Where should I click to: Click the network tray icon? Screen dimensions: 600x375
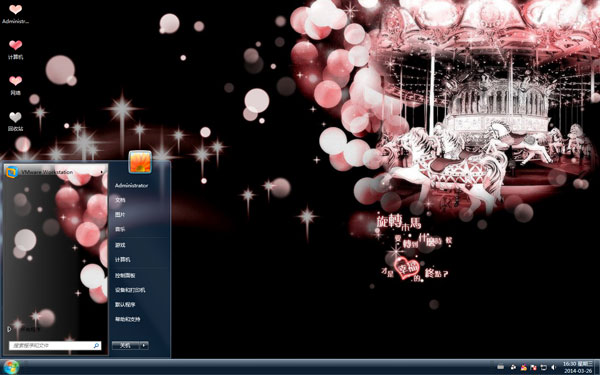543,367
